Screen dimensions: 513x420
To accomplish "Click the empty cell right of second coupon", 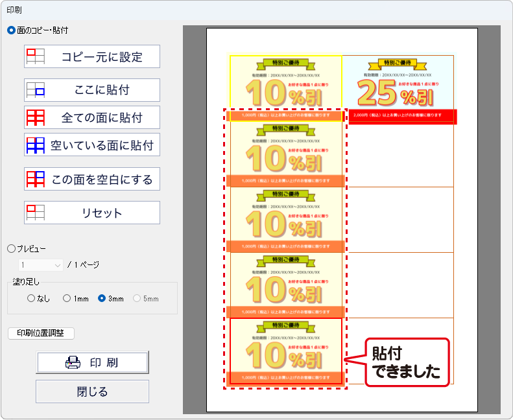I will [x=398, y=156].
